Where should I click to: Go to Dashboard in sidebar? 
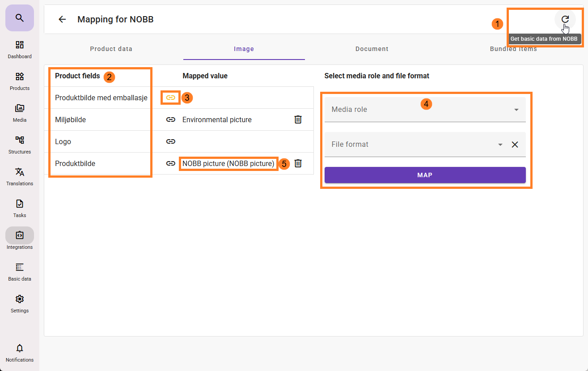tap(20, 50)
